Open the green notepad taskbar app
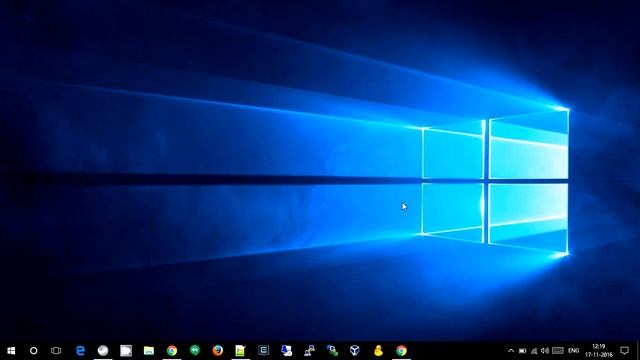Image resolution: width=640 pixels, height=360 pixels. point(240,351)
